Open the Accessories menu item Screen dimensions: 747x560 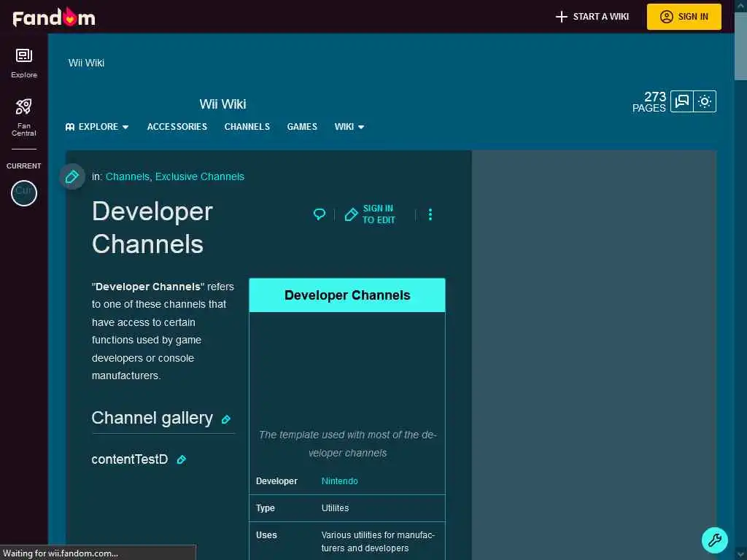coord(177,127)
